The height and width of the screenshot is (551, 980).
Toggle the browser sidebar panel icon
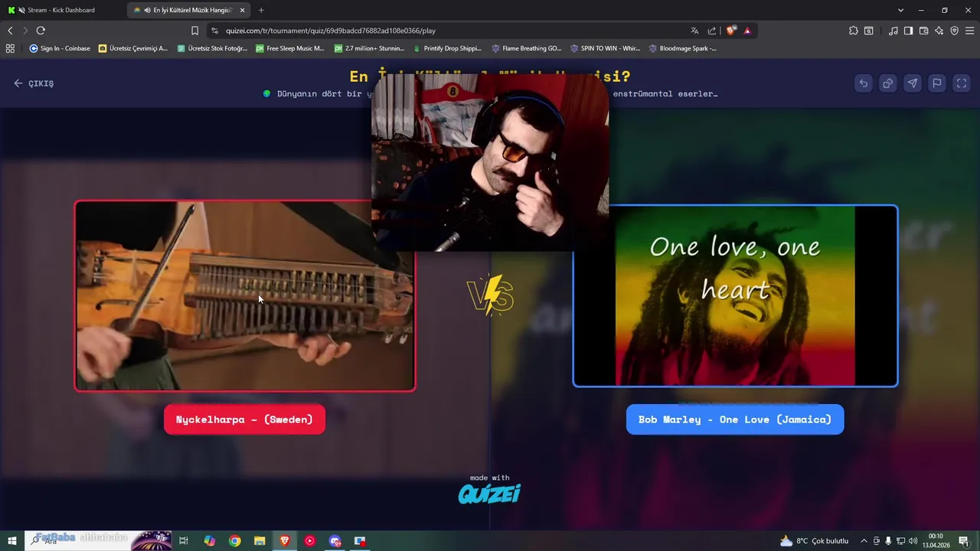coord(908,31)
